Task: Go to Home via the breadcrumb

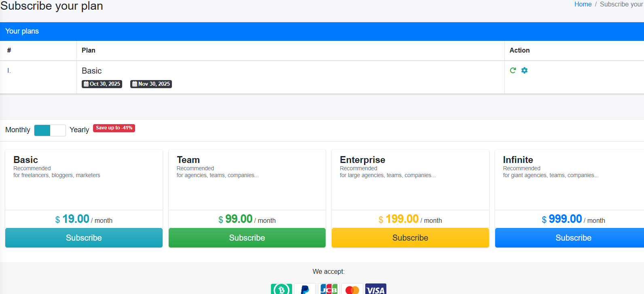Action: point(583,4)
